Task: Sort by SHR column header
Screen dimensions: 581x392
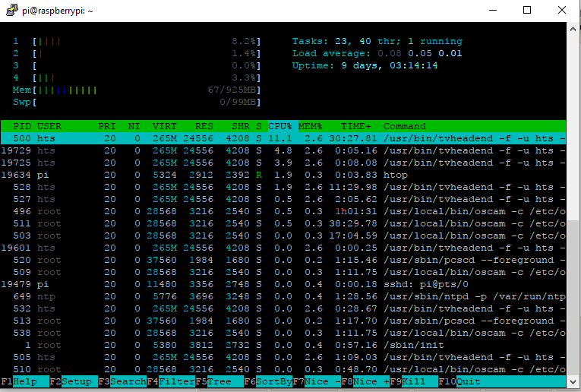Action: pyautogui.click(x=241, y=126)
